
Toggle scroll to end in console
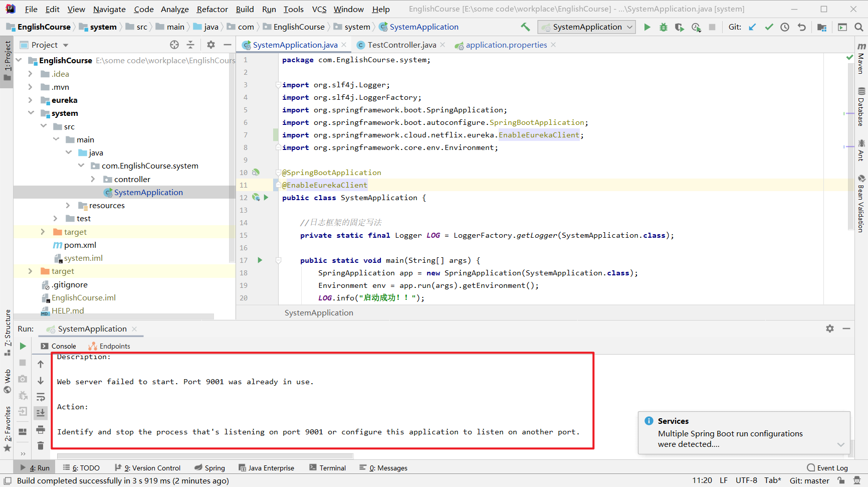(x=41, y=413)
